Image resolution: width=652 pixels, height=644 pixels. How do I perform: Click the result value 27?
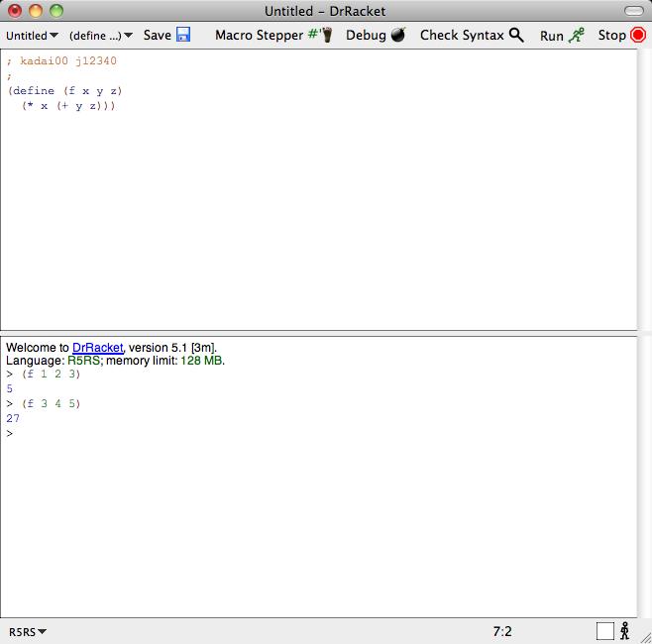(13, 418)
